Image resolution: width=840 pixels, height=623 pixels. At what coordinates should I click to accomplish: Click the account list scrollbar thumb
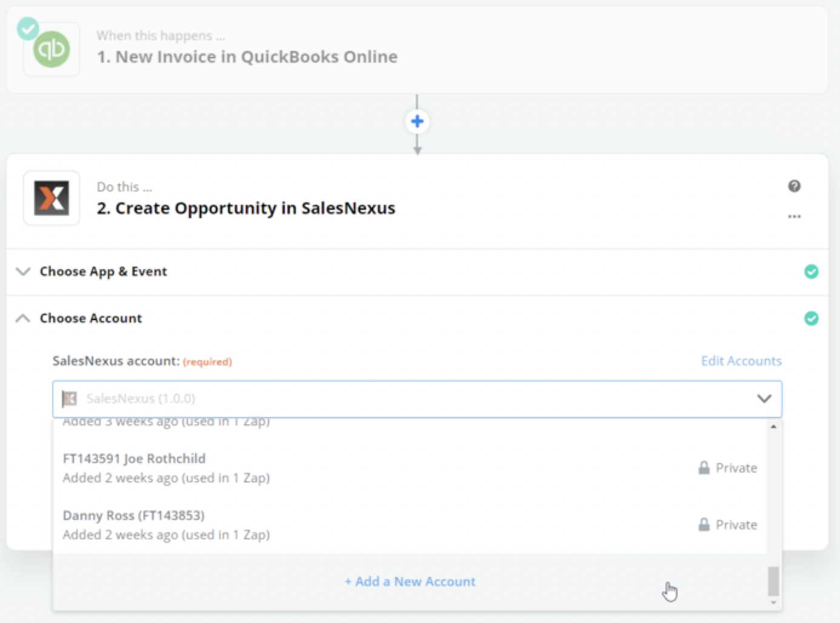tap(773, 582)
